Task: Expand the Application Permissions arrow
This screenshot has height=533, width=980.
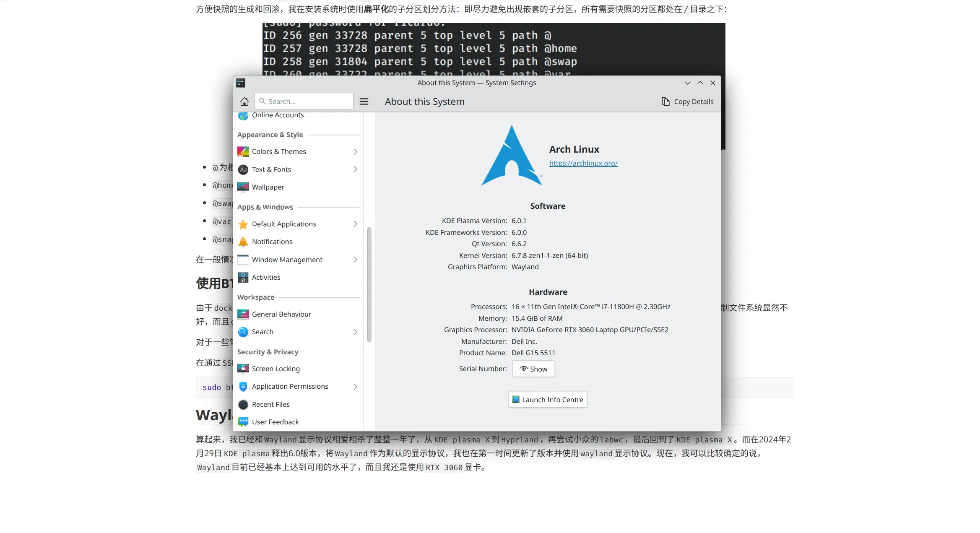Action: click(355, 387)
